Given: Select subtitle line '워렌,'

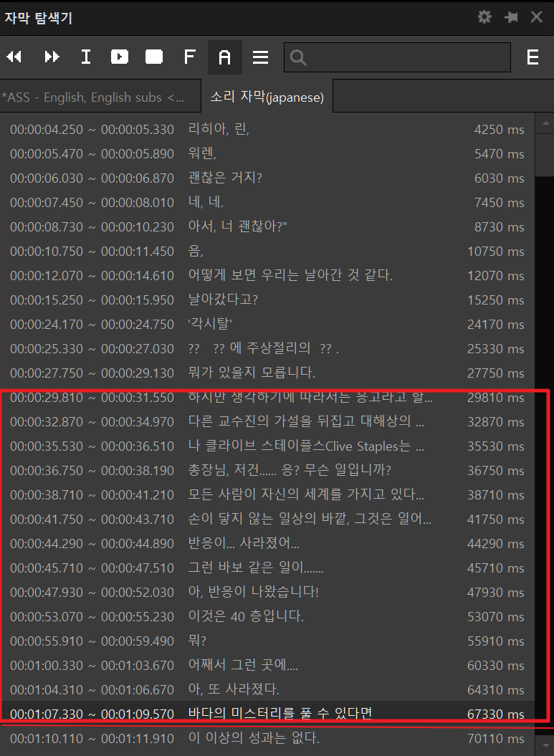Looking at the screenshot, I should click(267, 154).
